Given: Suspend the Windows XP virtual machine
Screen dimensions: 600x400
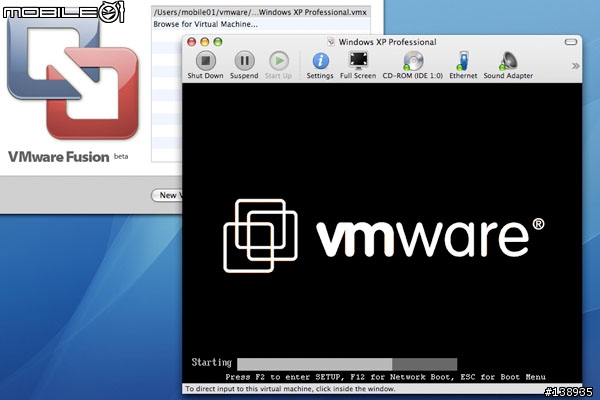Looking at the screenshot, I should pos(244,60).
